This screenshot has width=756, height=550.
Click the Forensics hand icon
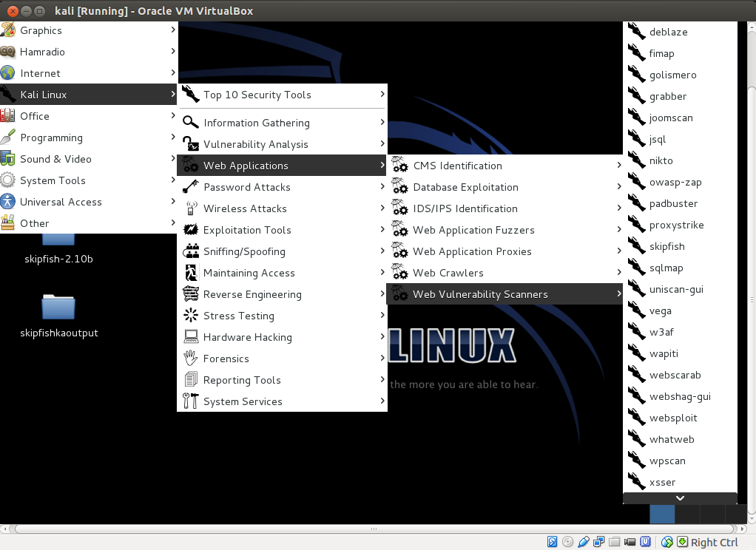(x=191, y=358)
